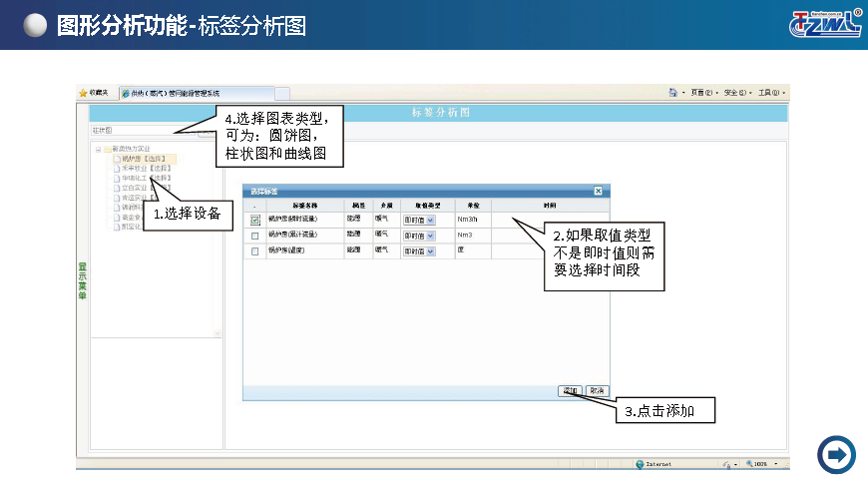Check the 锅炉房(温度) row checkbox
868x487 pixels.
pos(254,251)
